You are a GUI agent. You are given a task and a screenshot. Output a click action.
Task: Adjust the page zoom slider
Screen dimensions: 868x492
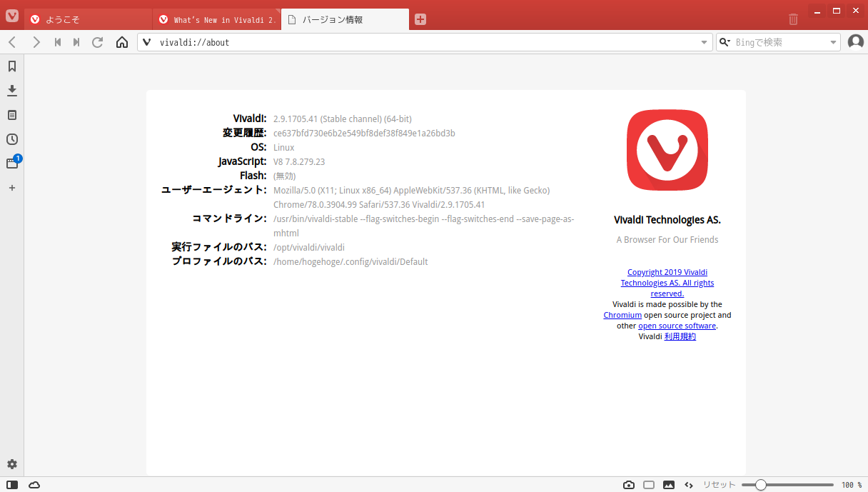787,485
